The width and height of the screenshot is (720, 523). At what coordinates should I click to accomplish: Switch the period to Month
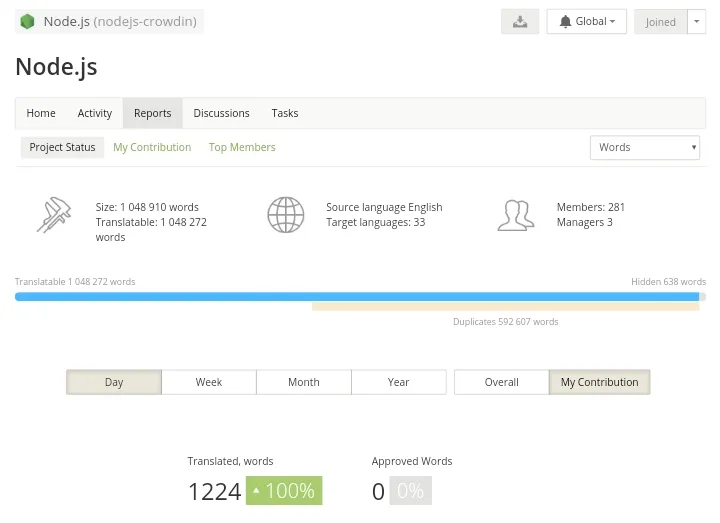[x=304, y=382]
